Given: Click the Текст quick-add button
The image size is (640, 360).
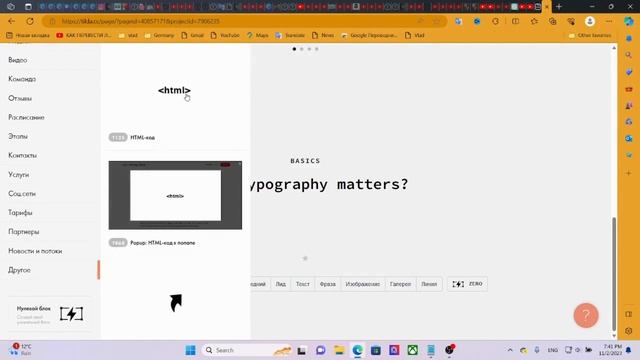Looking at the screenshot, I should click(x=302, y=284).
